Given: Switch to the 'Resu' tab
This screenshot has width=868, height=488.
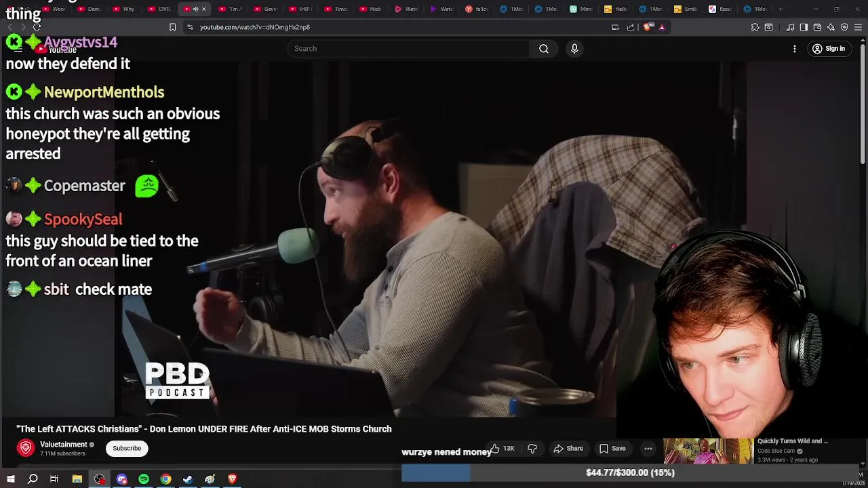Looking at the screenshot, I should (720, 9).
